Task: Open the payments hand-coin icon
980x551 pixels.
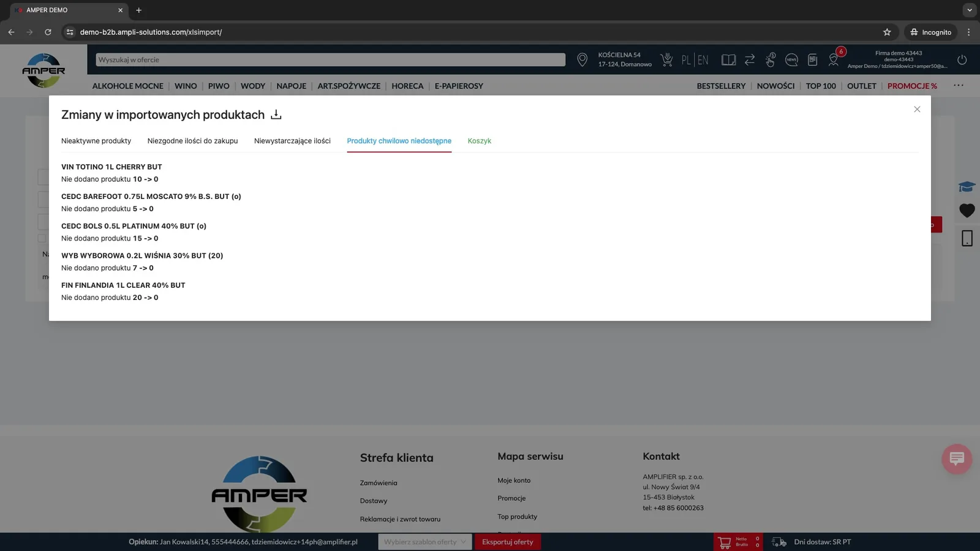Action: (x=771, y=59)
